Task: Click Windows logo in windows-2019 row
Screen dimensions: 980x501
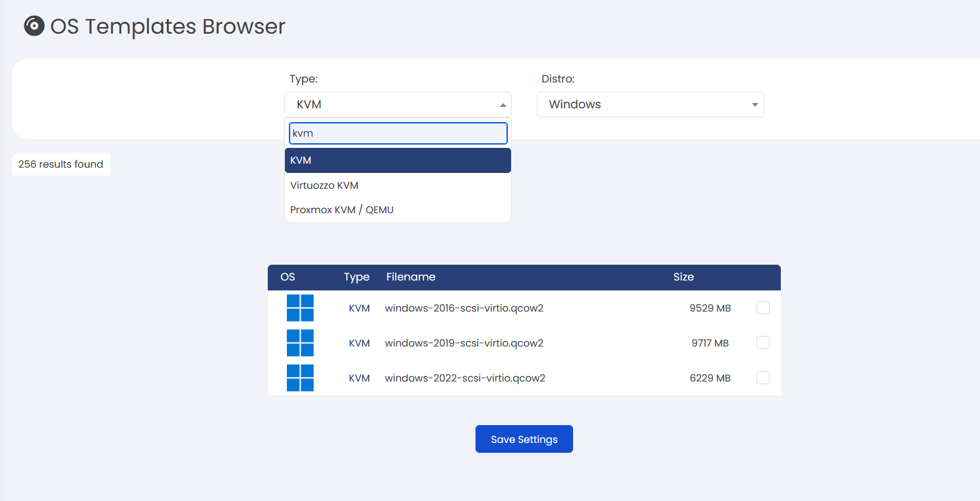Action: [300, 343]
